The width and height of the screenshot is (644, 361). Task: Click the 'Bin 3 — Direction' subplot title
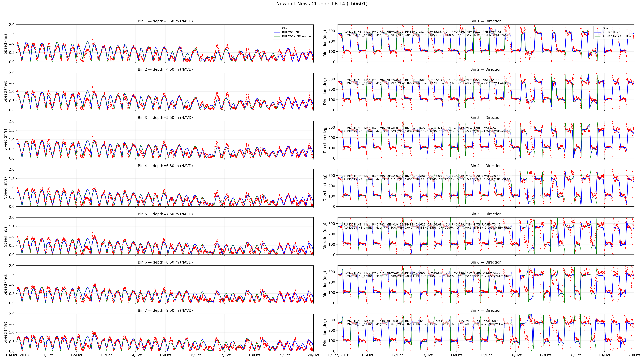[x=486, y=118]
